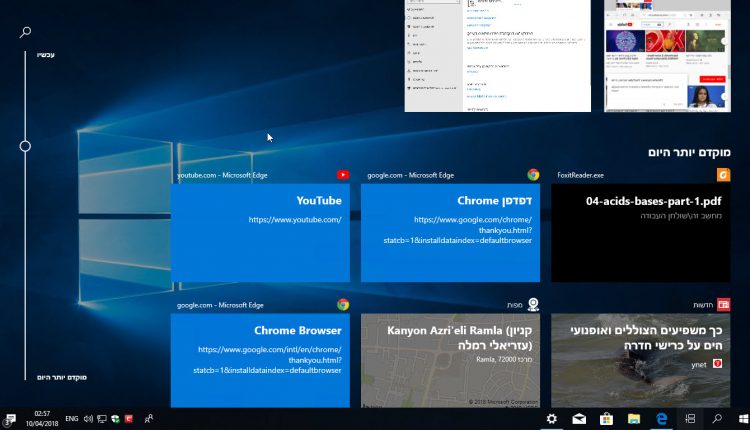This screenshot has width=750, height=430.
Task: Open the 04-acids-bases-part-1.pdf activity card
Action: [640, 233]
